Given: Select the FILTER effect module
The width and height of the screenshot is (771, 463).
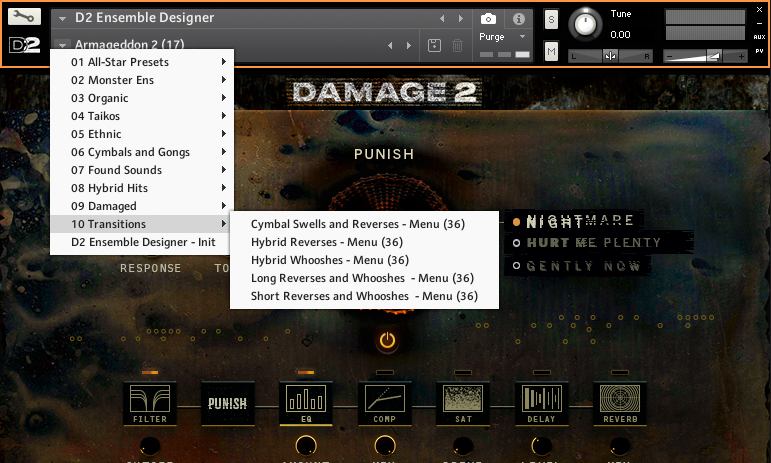Looking at the screenshot, I should point(150,403).
